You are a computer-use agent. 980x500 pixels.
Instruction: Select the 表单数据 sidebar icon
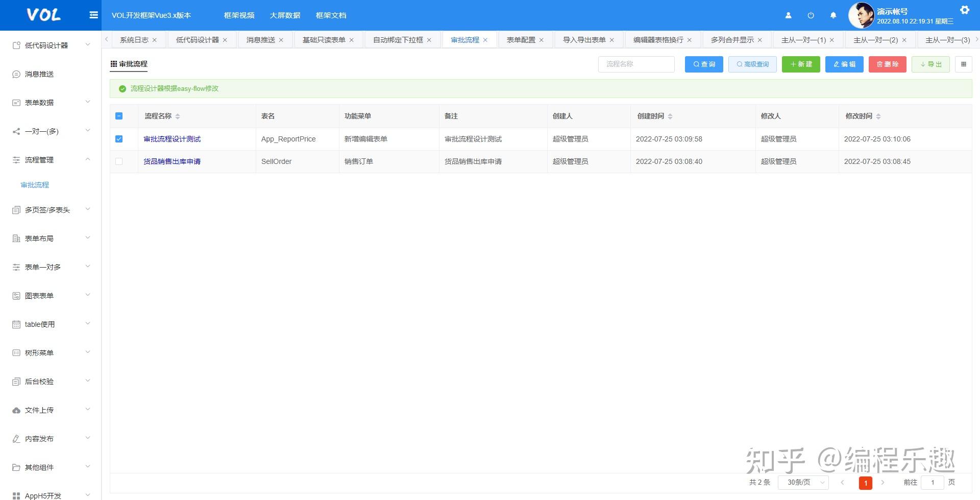click(x=16, y=102)
